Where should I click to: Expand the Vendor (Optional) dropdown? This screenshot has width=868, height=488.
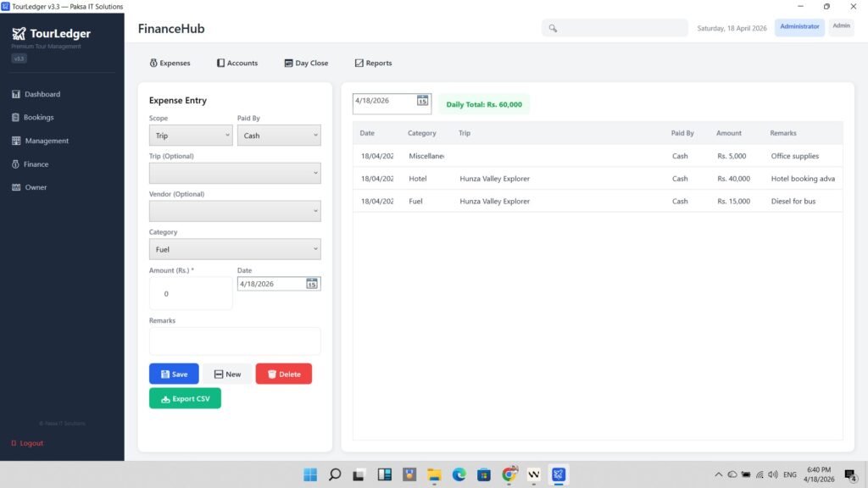pos(235,211)
